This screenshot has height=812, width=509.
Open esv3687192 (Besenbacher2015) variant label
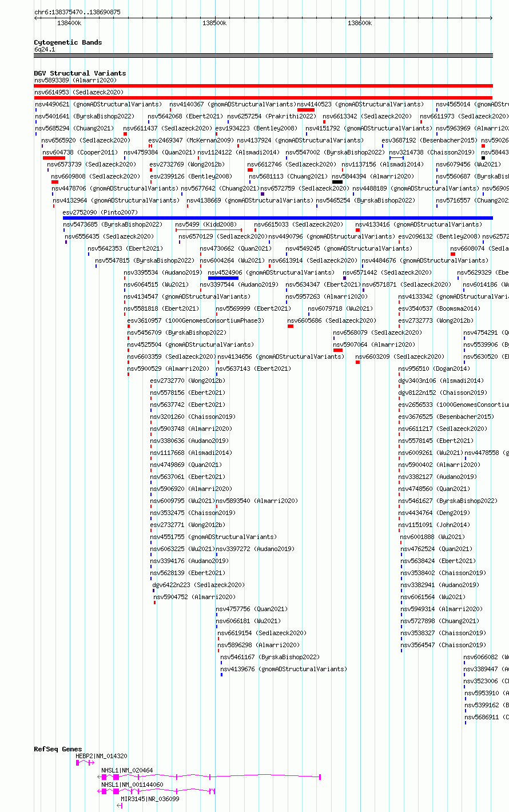429,140
